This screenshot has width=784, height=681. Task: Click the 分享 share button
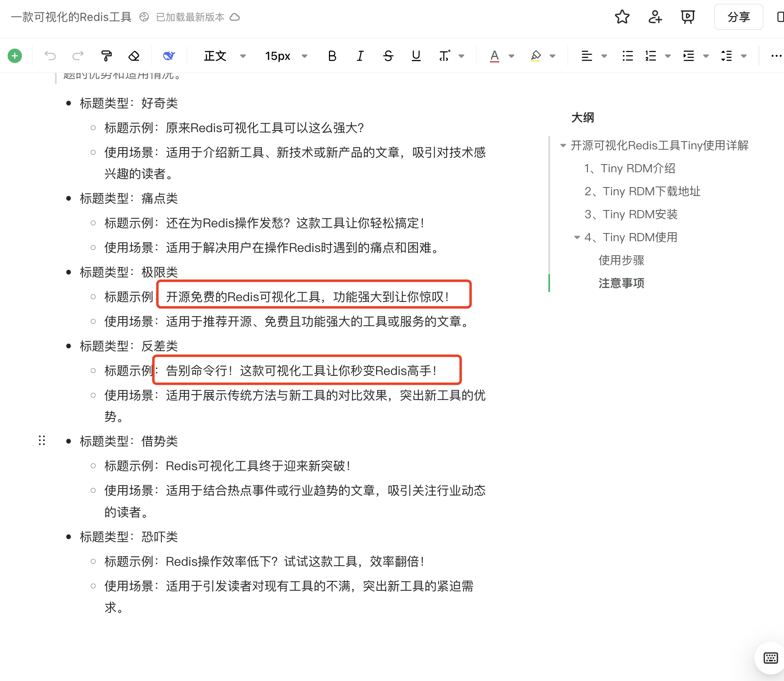coord(739,17)
